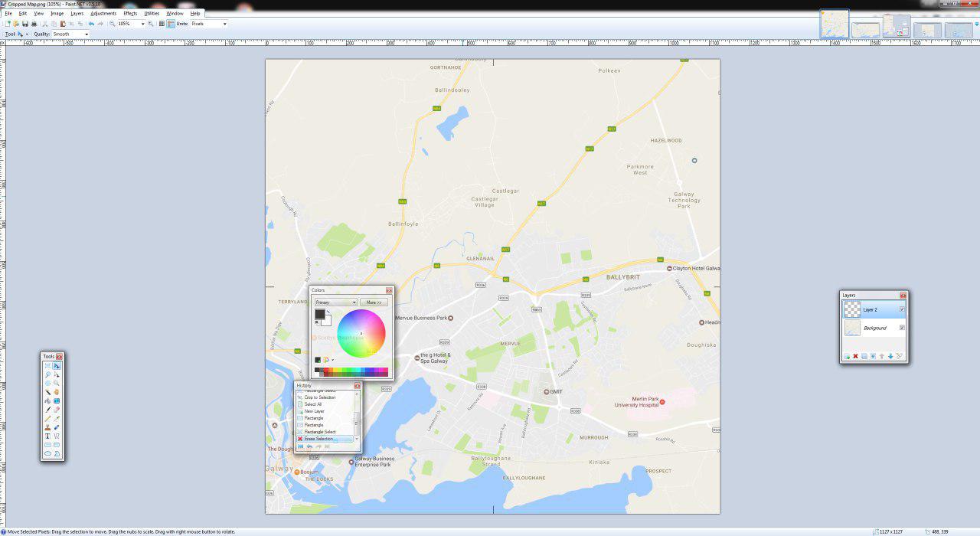980x536 pixels.
Task: Select the Ellipse shape tool
Action: click(x=47, y=453)
